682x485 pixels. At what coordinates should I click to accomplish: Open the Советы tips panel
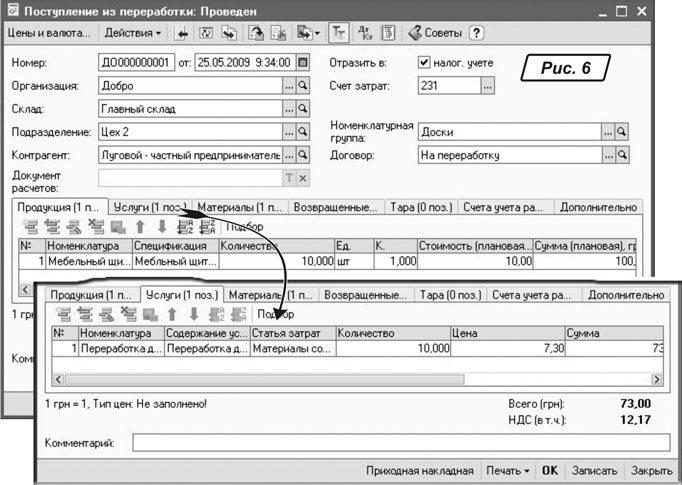(436, 33)
